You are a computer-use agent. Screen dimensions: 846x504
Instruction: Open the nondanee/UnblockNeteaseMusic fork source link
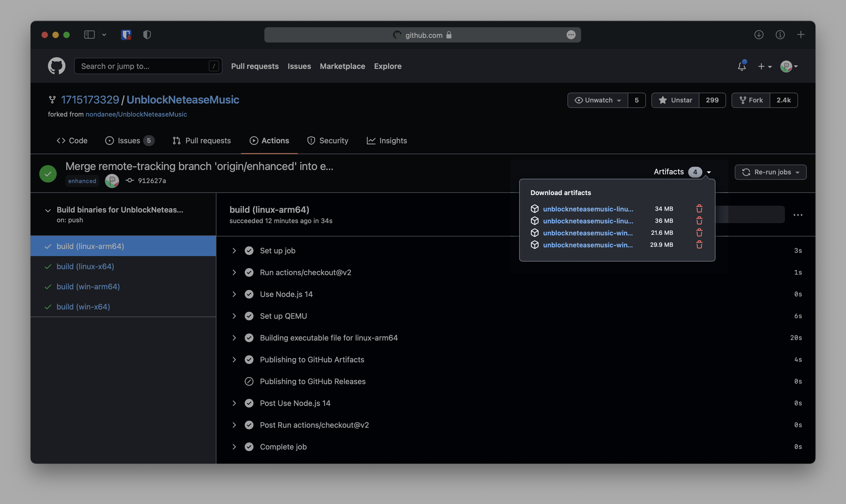point(136,114)
